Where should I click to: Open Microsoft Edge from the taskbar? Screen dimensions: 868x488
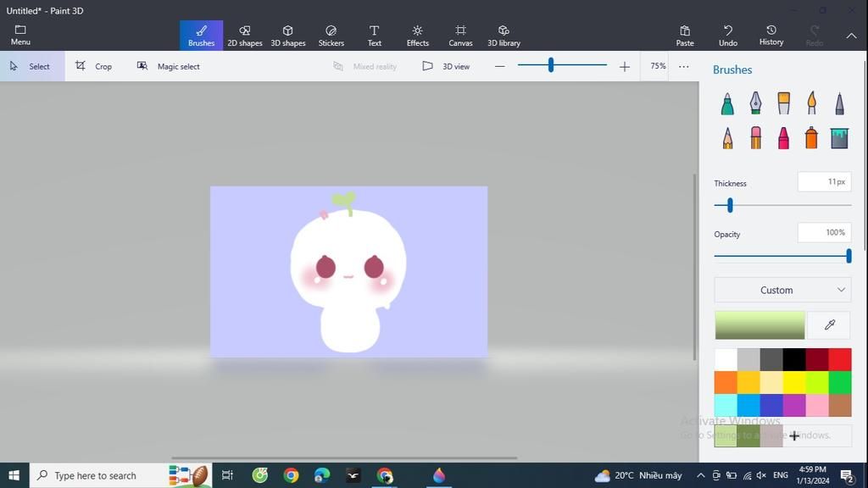321,475
